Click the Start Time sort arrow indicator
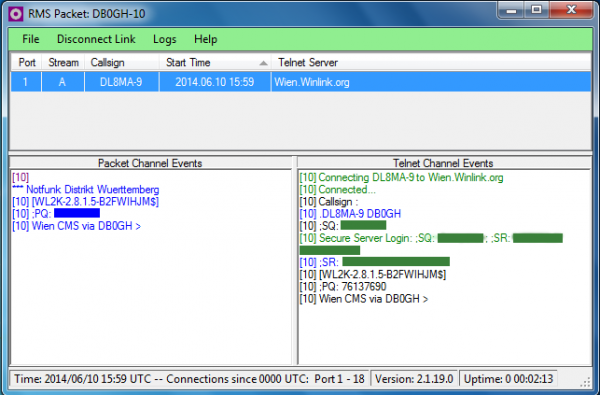 pos(263,63)
